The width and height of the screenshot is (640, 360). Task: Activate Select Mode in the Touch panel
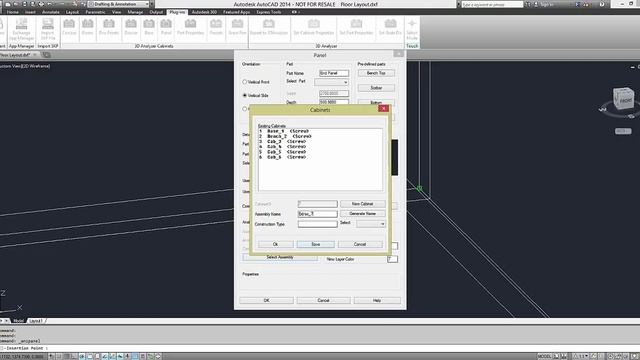click(412, 29)
